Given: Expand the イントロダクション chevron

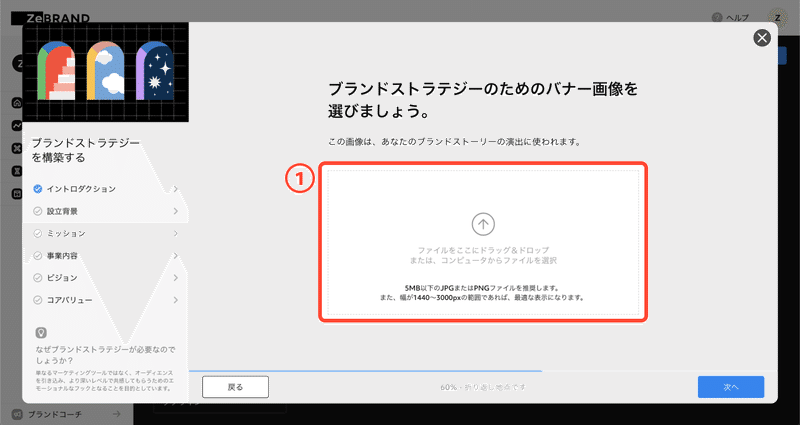Looking at the screenshot, I should [176, 189].
